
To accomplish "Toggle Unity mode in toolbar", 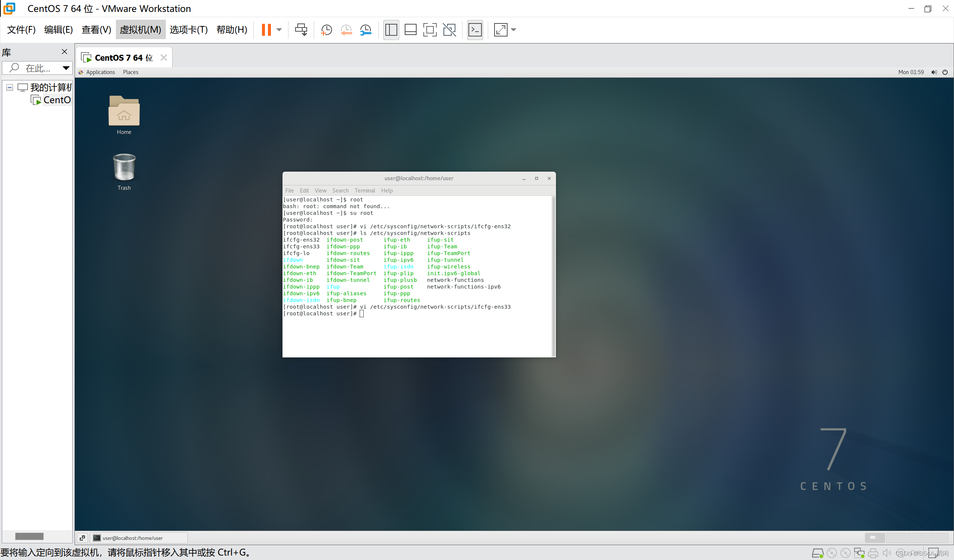I will (x=449, y=29).
